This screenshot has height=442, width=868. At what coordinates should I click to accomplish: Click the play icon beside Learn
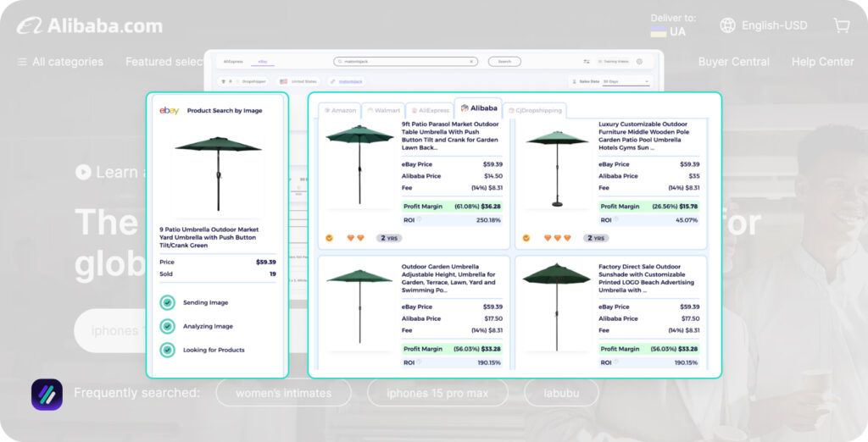[83, 172]
